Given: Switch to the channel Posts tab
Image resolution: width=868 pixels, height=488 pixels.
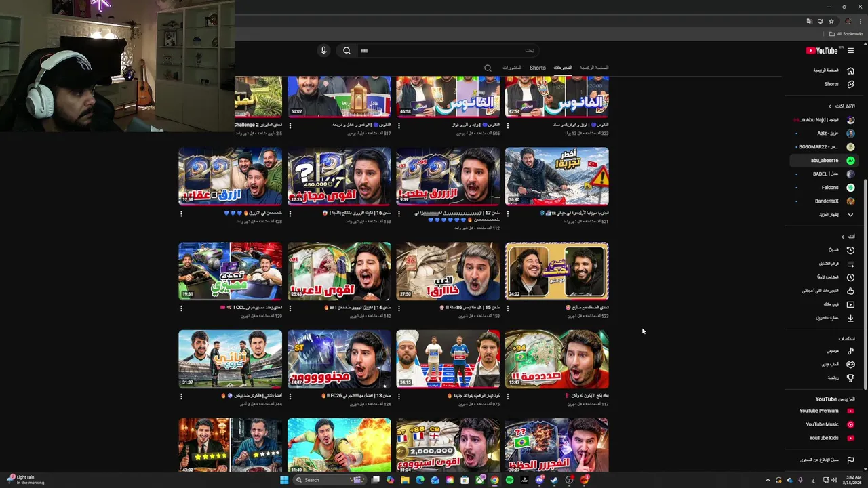Looking at the screenshot, I should click(x=512, y=68).
